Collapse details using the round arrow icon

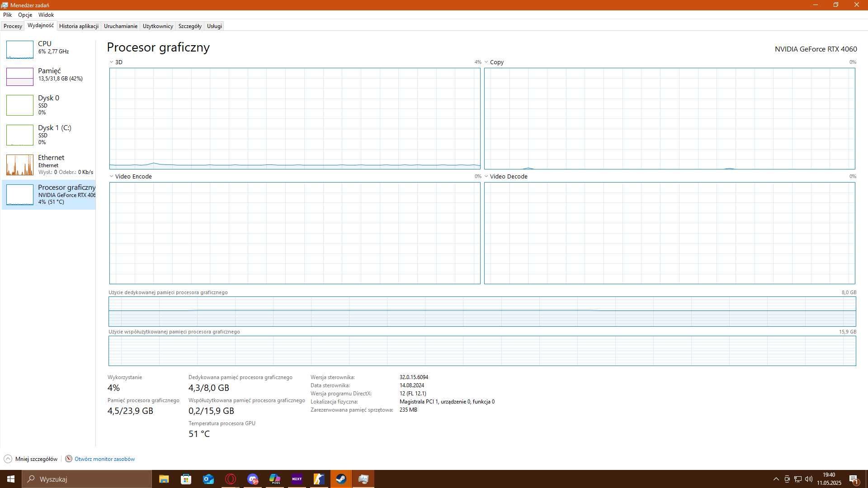pyautogui.click(x=8, y=459)
